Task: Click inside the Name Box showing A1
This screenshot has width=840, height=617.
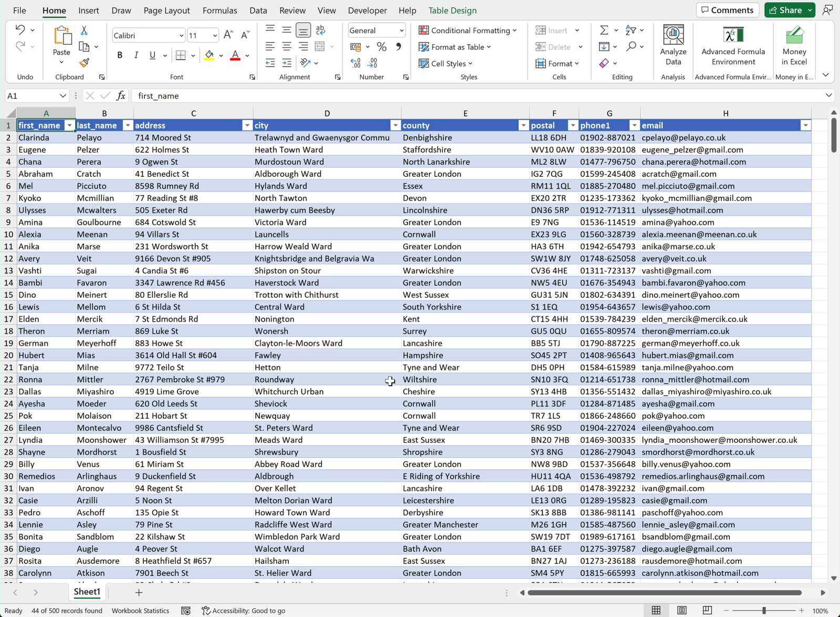Action: tap(30, 96)
